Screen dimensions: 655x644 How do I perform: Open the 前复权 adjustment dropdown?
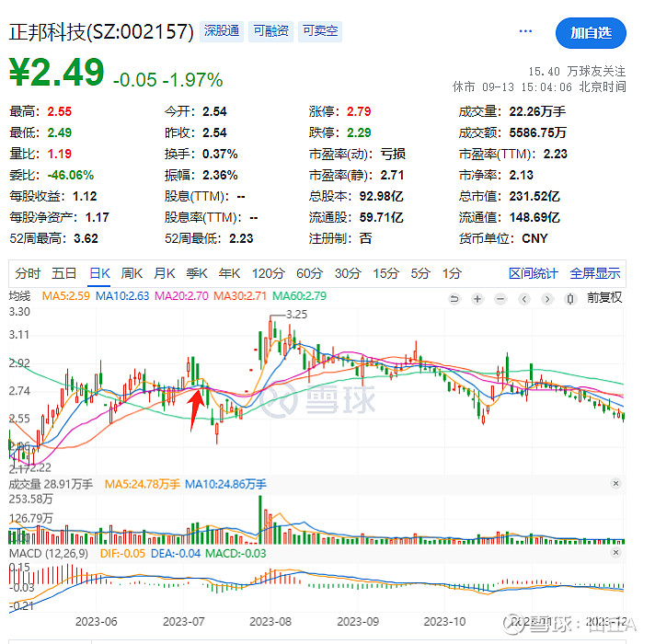604,297
